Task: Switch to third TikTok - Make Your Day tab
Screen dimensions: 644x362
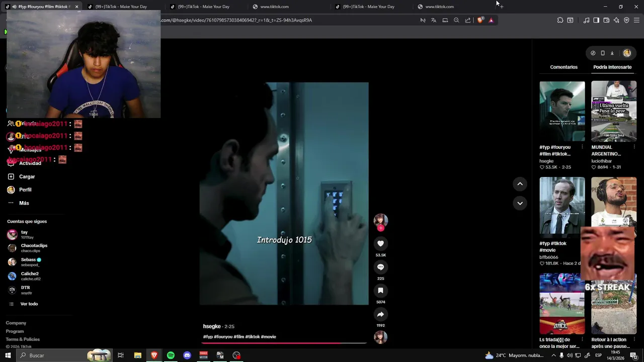Action: (368, 7)
